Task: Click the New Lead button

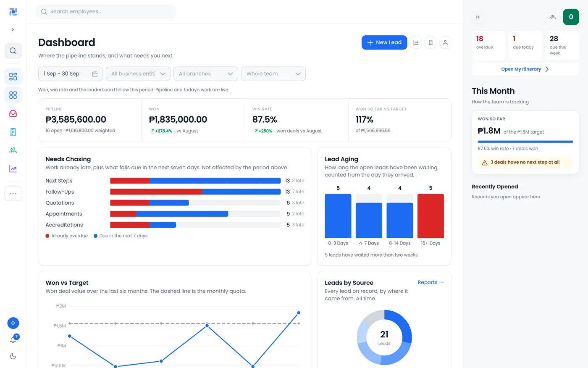Action: (x=384, y=42)
